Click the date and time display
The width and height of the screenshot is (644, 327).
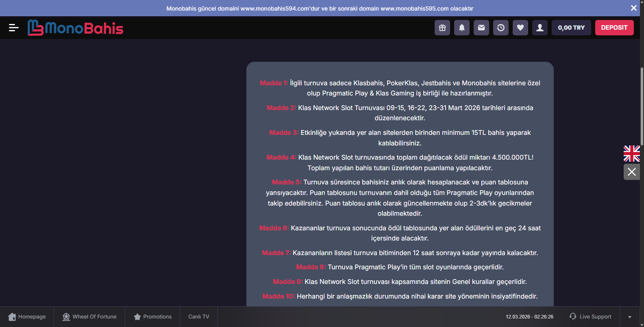coord(529,317)
